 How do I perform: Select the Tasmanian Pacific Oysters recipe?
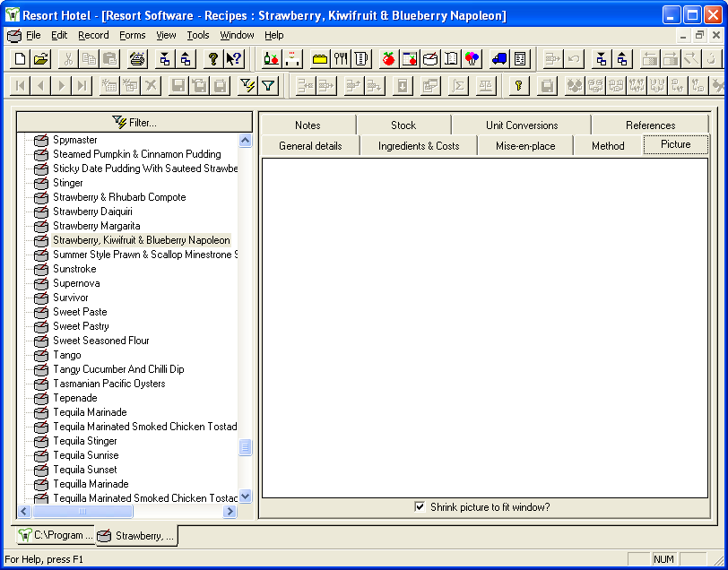click(x=109, y=384)
